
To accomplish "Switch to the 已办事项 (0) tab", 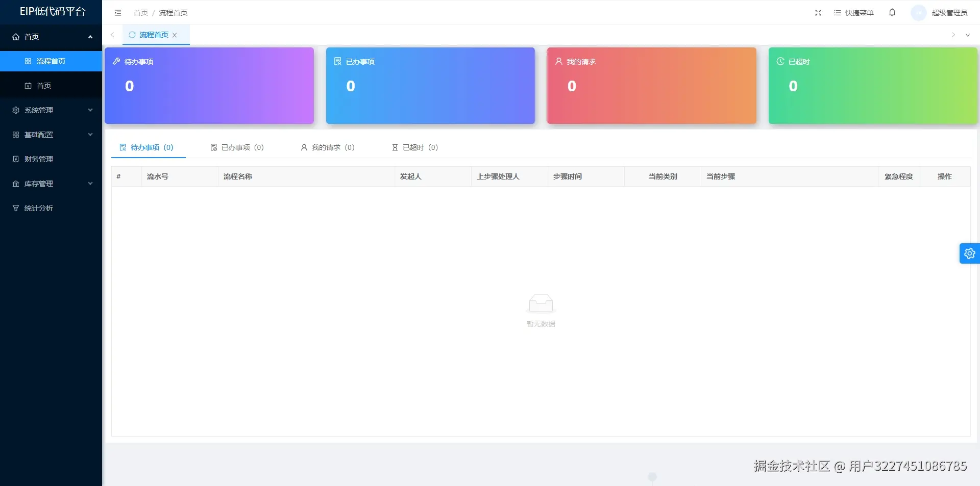I will point(237,147).
